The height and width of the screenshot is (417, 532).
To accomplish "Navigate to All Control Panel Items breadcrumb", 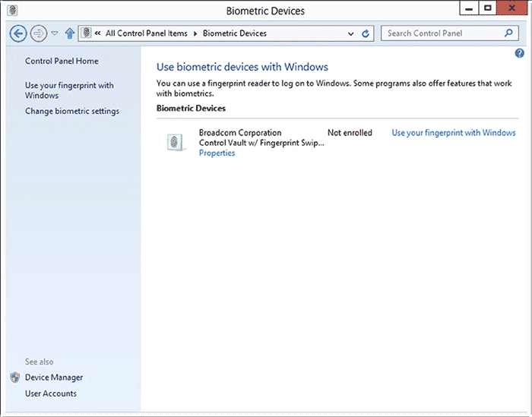I will (x=147, y=33).
